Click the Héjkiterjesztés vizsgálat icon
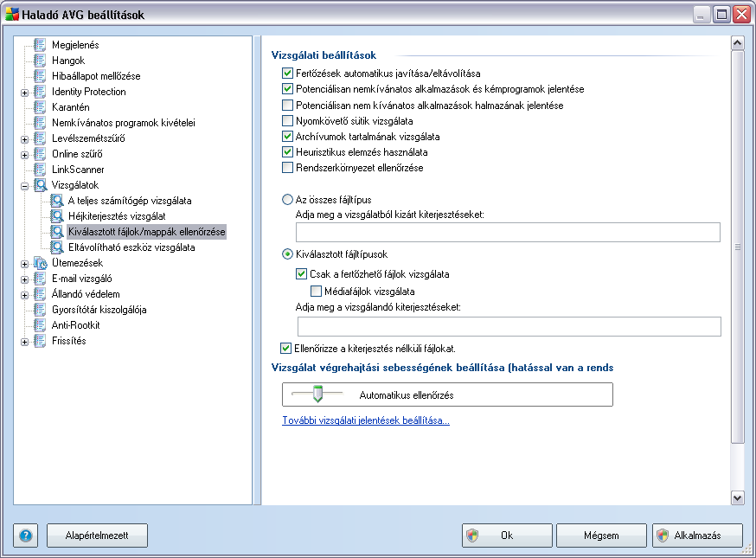 pos(57,216)
